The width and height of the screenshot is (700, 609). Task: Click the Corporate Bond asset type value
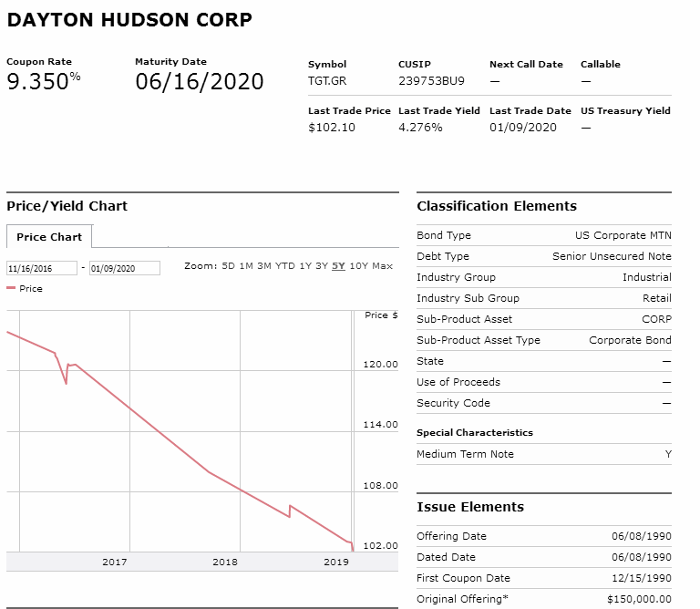pos(630,340)
